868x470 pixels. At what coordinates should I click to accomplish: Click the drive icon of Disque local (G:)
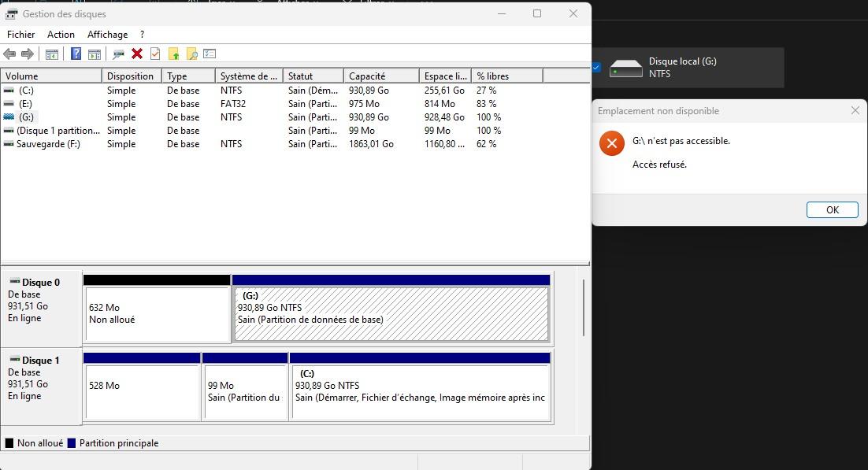[626, 68]
